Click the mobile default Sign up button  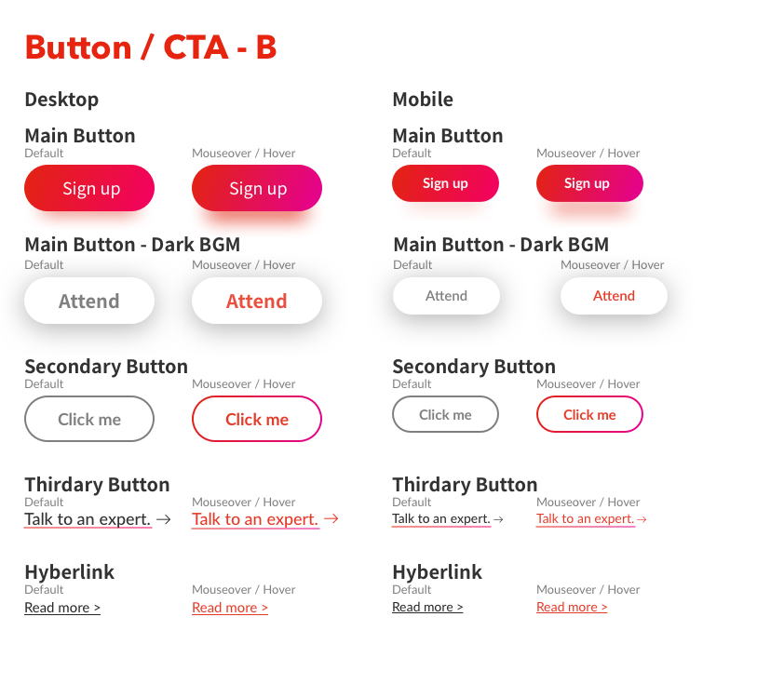(x=445, y=183)
